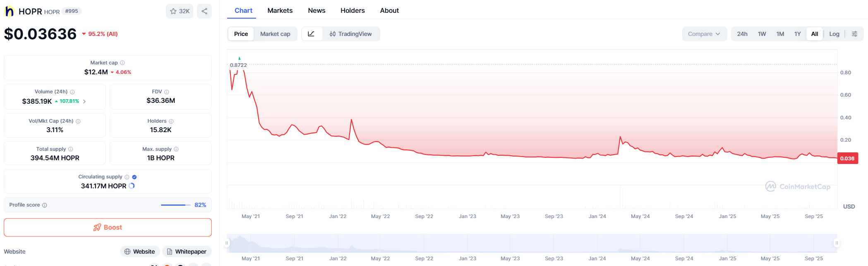Click the 1B HOPR max supply
The image size is (868, 266).
pyautogui.click(x=161, y=158)
